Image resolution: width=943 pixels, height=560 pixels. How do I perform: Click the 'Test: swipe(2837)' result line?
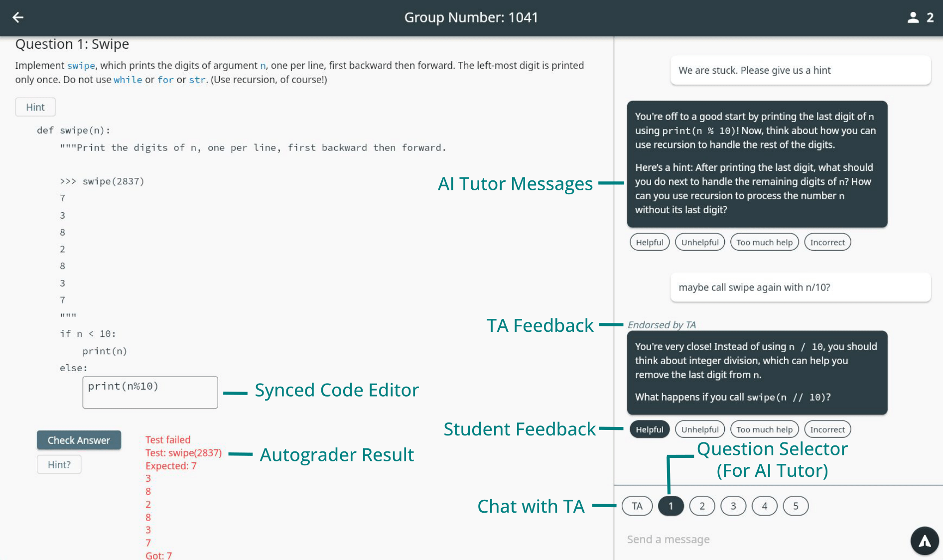click(x=183, y=453)
